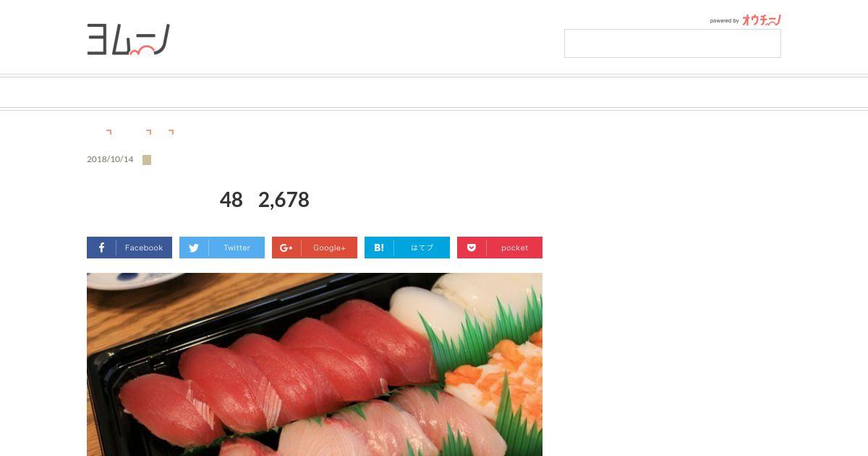The width and height of the screenshot is (868, 456).
Task: Click the Pocket save icon
Action: (x=472, y=248)
